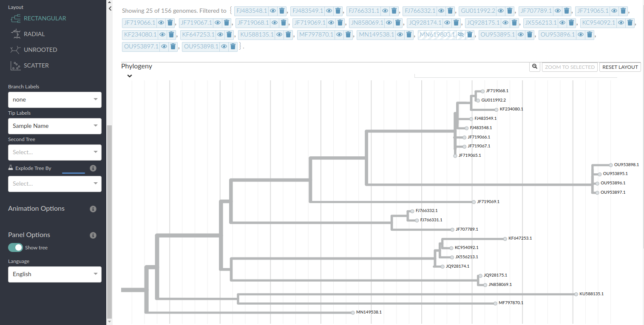Open the Language English dropdown
This screenshot has width=644, height=325.
click(55, 274)
